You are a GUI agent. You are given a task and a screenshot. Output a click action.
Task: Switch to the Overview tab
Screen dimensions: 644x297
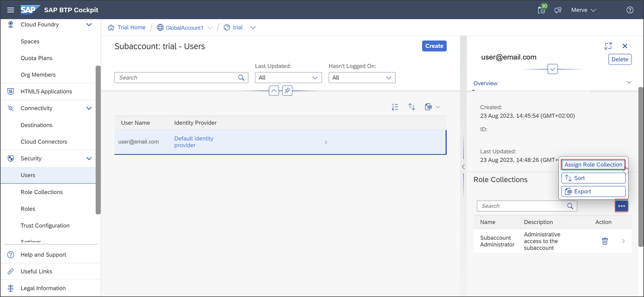point(485,83)
